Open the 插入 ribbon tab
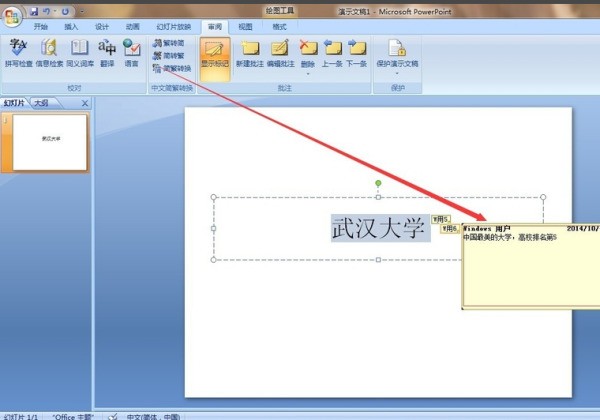This screenshot has height=420, width=600. 71,27
